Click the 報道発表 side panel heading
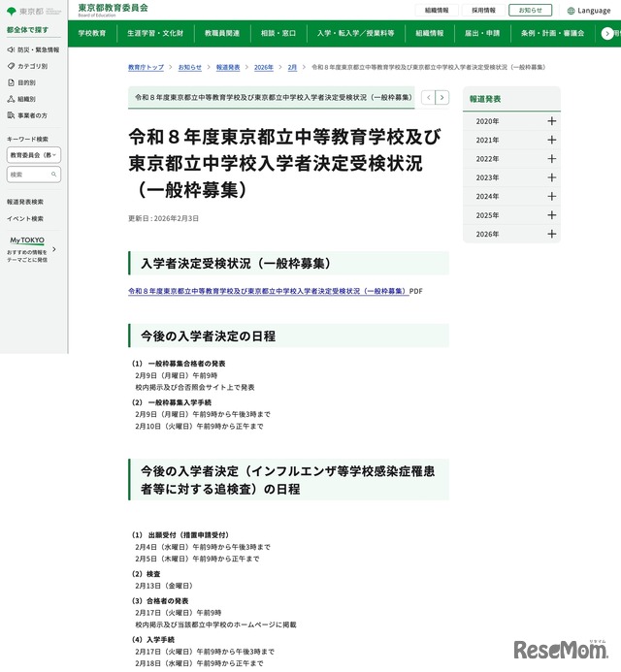This screenshot has width=621, height=672. [x=485, y=99]
